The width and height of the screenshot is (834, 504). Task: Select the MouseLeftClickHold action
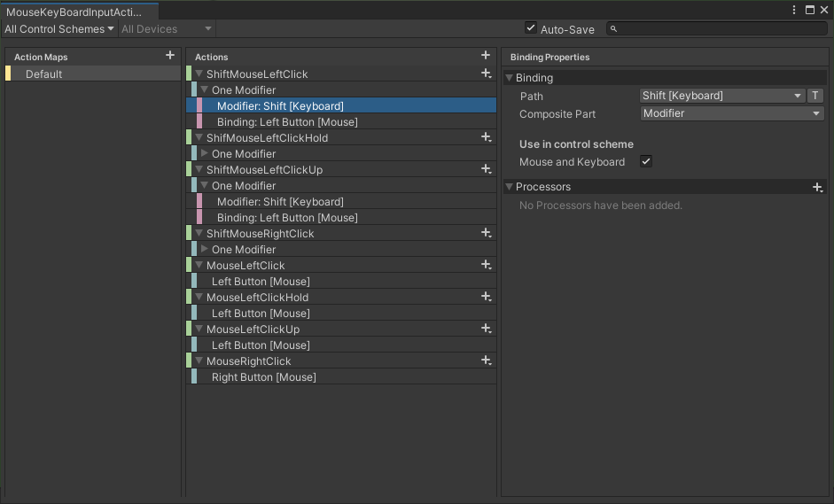257,298
